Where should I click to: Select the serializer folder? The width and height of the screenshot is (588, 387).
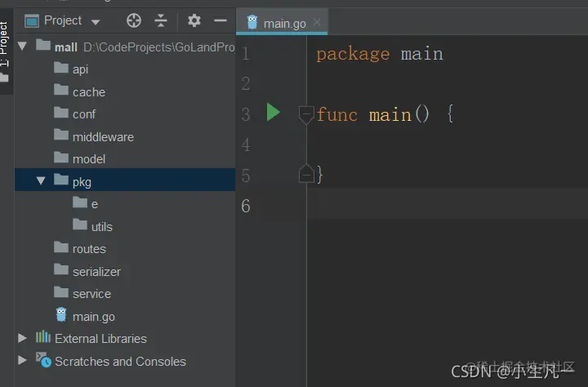click(x=125, y=271)
